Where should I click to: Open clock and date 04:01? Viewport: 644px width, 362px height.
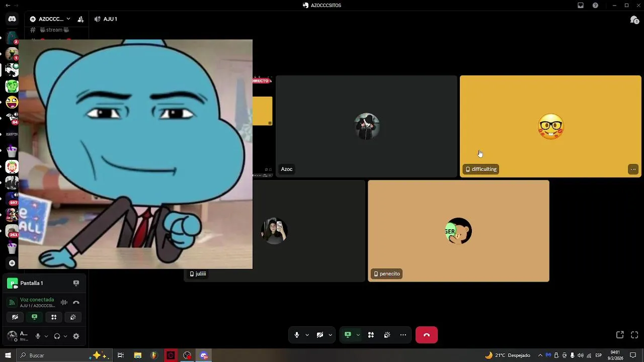tap(615, 355)
